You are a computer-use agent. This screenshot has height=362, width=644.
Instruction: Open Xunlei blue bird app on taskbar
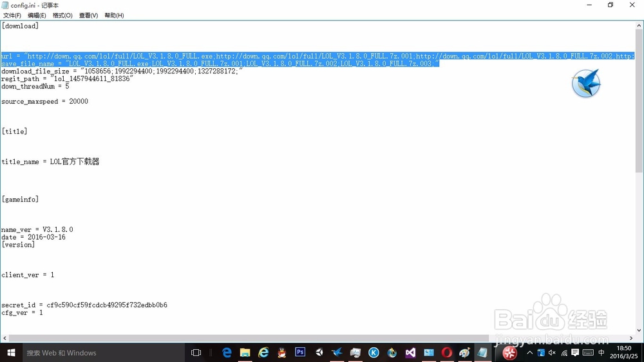click(x=337, y=352)
